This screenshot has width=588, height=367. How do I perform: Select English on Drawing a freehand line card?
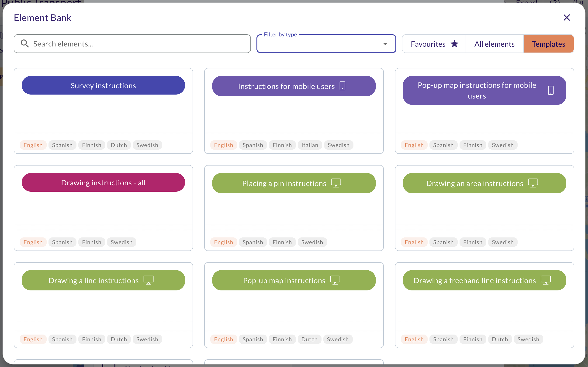[x=414, y=339]
